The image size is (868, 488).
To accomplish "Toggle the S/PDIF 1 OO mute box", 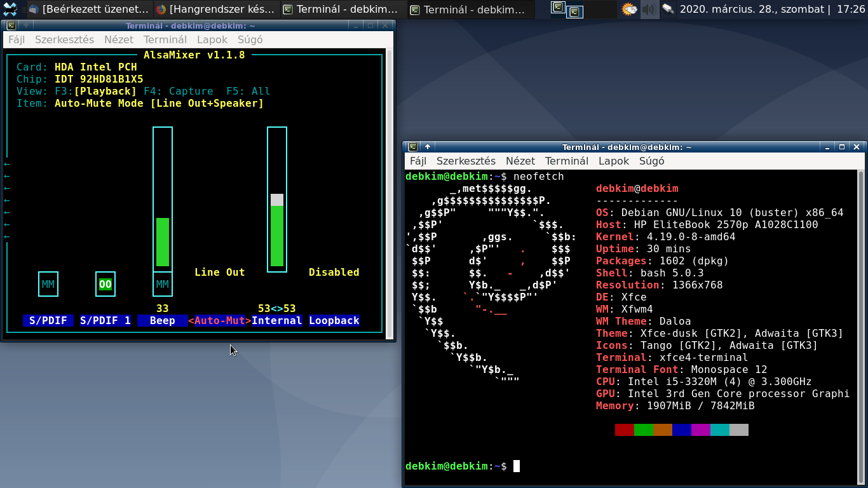I will [x=105, y=284].
